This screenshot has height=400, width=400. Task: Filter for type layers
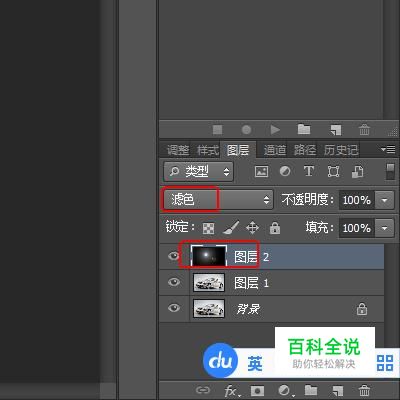point(309,171)
